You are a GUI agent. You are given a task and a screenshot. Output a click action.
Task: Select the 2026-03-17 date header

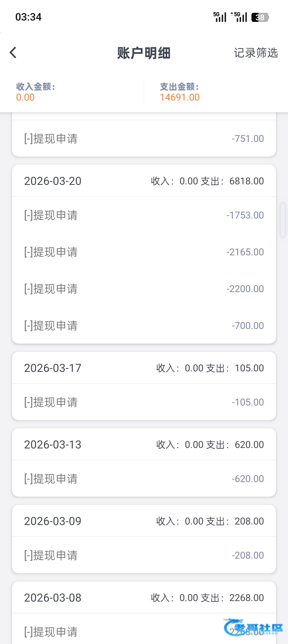coord(144,368)
